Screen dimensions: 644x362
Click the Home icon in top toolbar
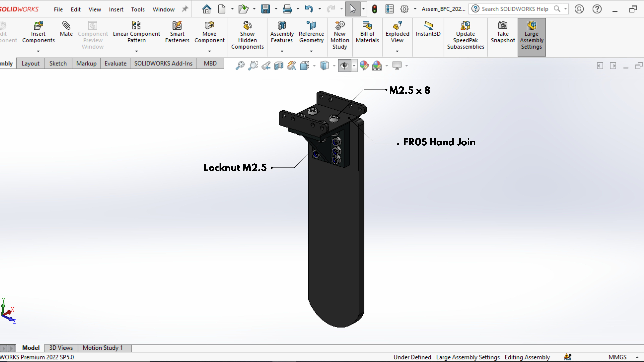(207, 9)
